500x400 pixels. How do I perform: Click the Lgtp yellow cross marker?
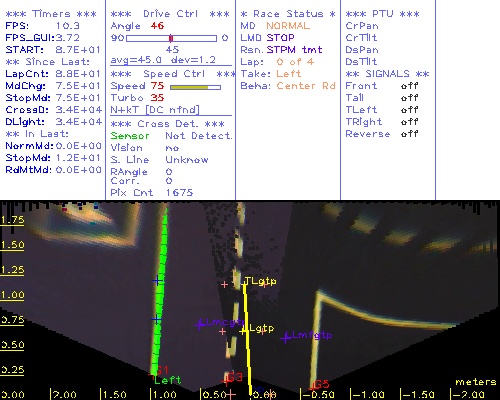coord(244,331)
